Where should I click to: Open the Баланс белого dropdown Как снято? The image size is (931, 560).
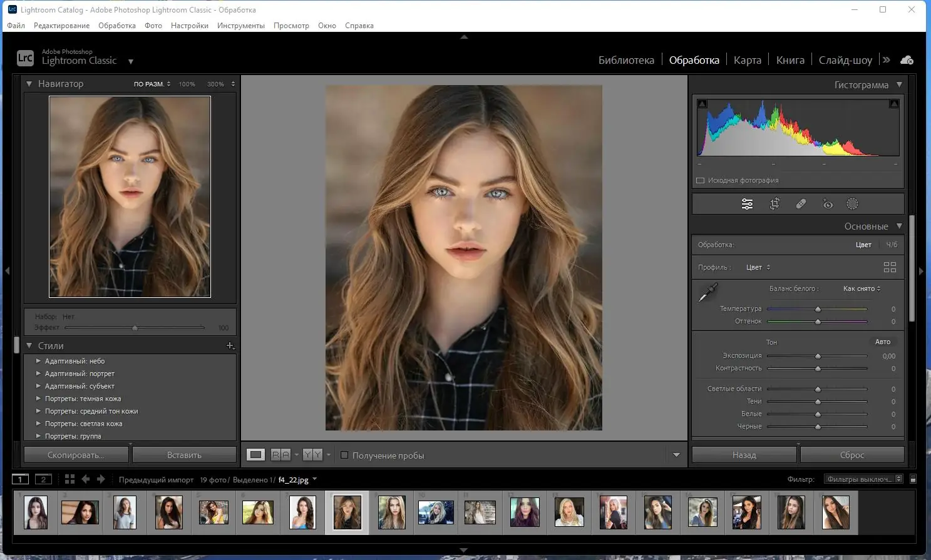(x=861, y=288)
